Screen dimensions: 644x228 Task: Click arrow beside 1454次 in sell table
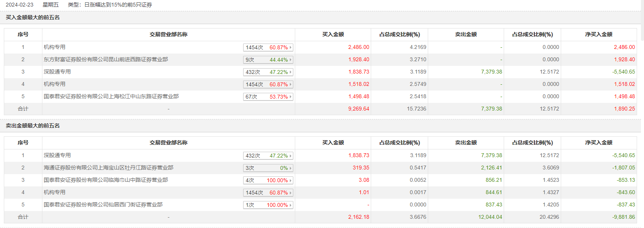pos(291,193)
